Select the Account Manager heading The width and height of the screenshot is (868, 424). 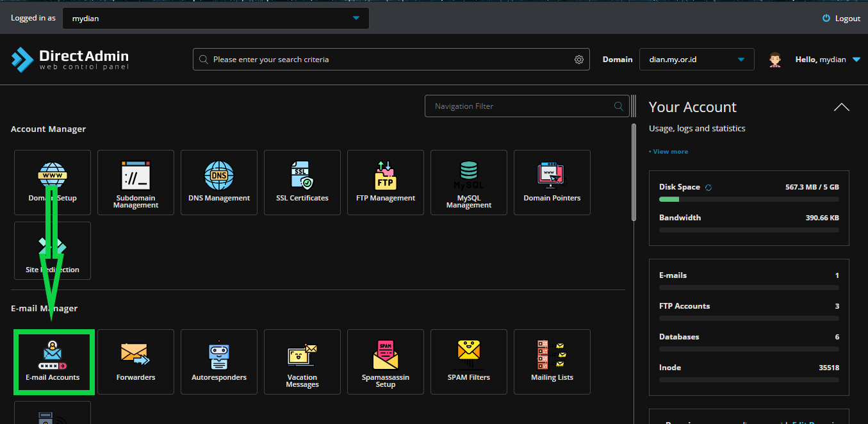coord(48,129)
